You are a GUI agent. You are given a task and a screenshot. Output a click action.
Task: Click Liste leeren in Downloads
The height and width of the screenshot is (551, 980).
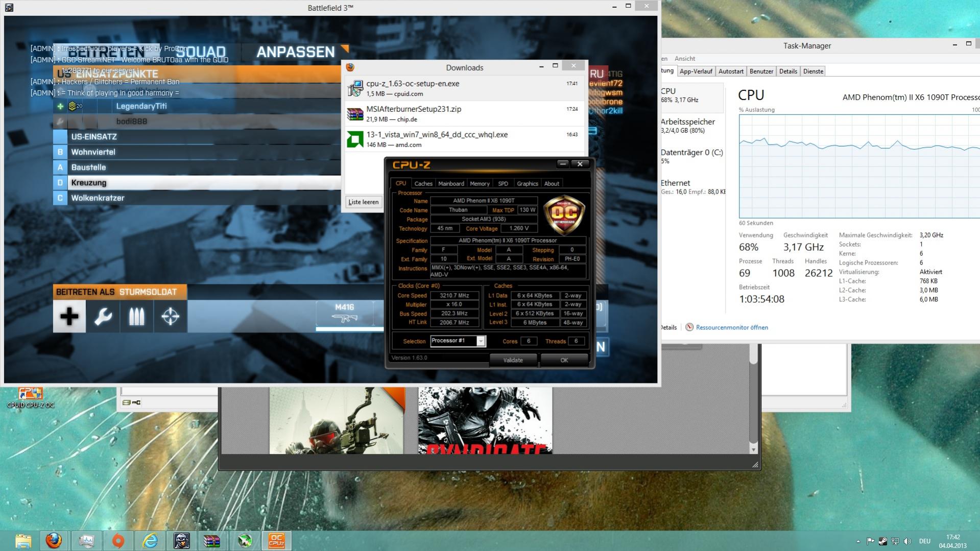tap(364, 202)
